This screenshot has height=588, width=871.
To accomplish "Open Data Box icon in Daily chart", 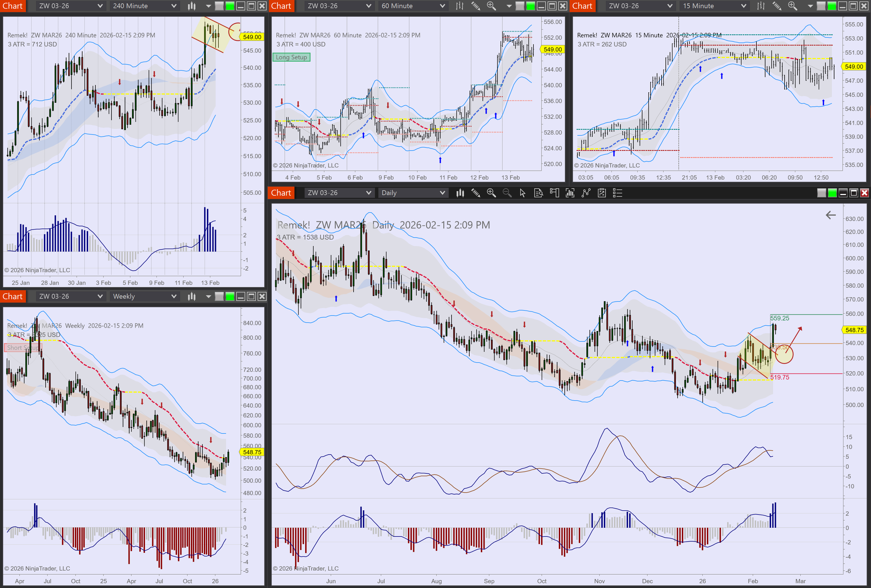I will coord(538,193).
